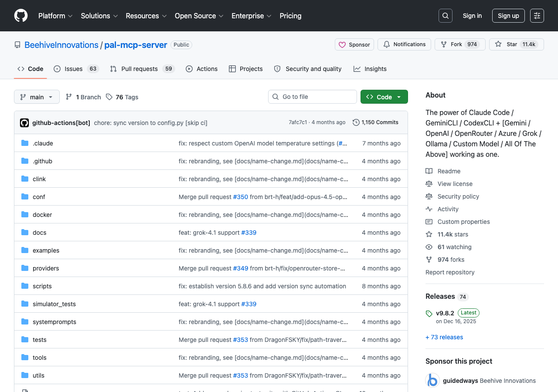The width and height of the screenshot is (558, 392).
Task: Open the + 73 releases link
Action: (x=444, y=337)
